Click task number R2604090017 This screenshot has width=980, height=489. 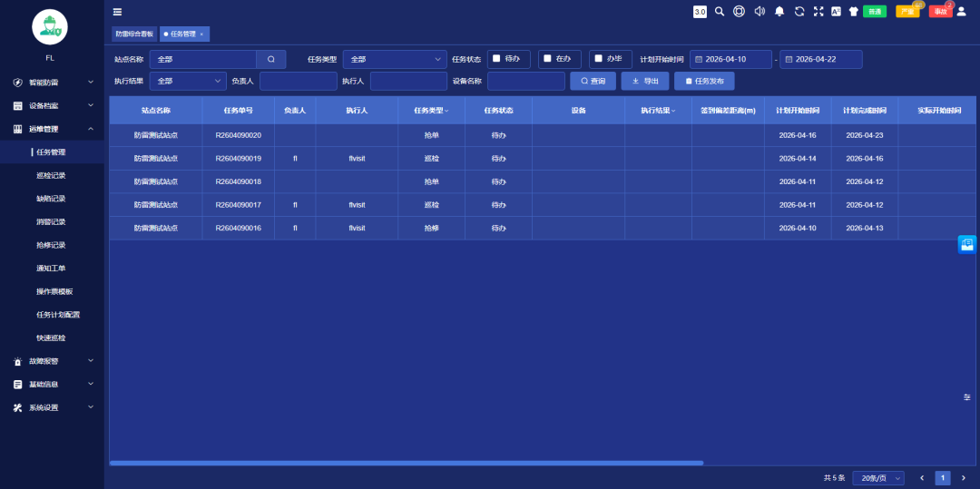click(238, 205)
